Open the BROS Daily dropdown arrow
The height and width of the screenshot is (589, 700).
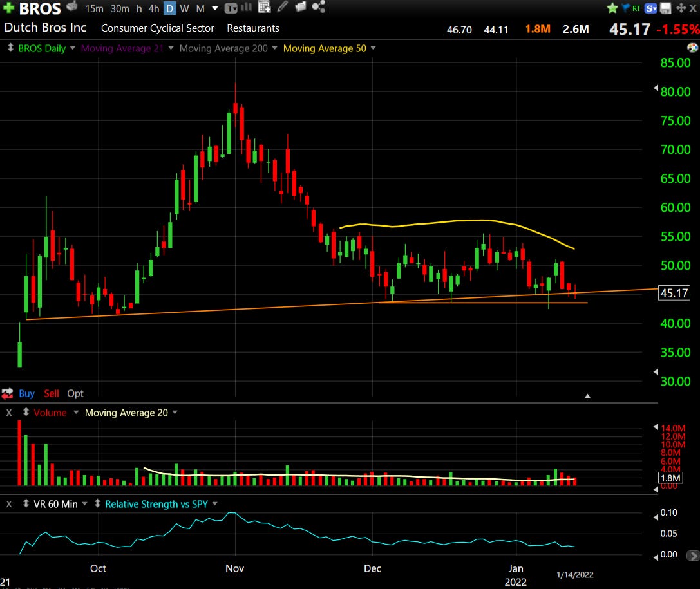pyautogui.click(x=72, y=48)
